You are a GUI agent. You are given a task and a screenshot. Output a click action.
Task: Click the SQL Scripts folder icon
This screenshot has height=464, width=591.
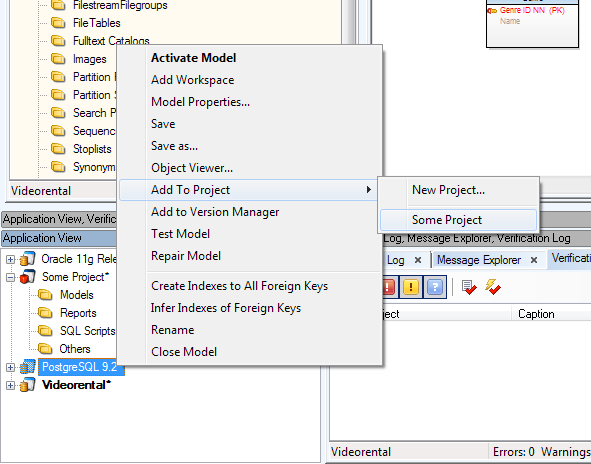pos(45,331)
